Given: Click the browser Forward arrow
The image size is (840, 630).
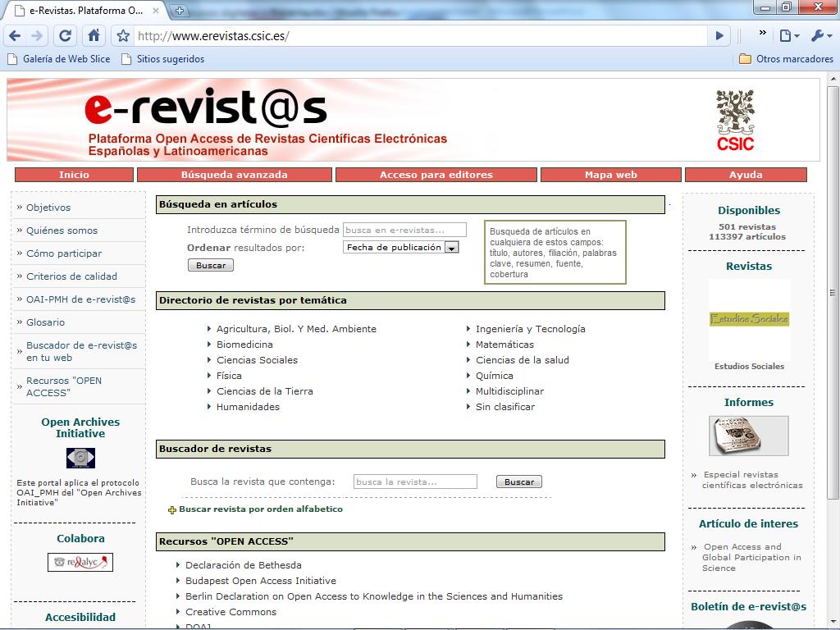Looking at the screenshot, I should tap(37, 36).
